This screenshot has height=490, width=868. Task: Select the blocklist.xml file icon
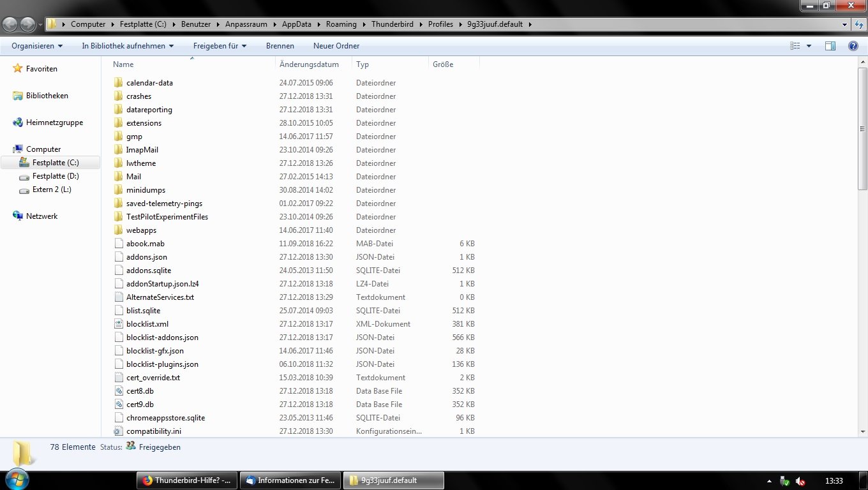[118, 324]
